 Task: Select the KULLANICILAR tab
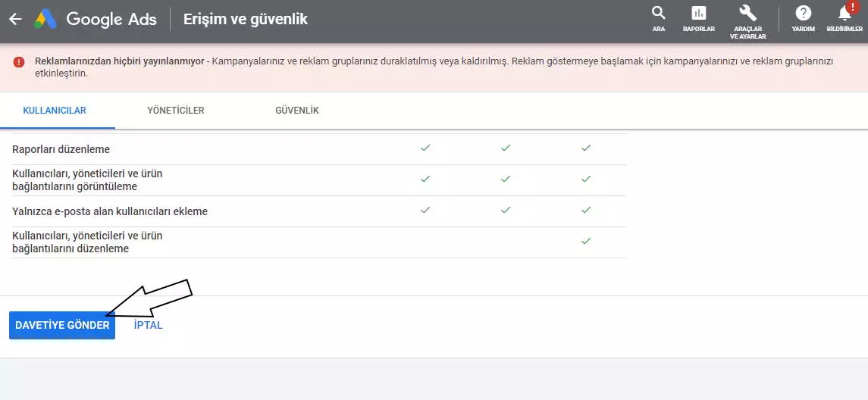click(55, 111)
